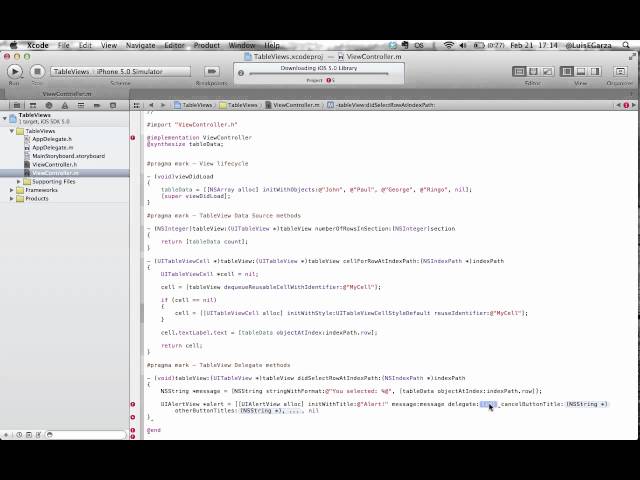Toggle the Debug area view button
The width and height of the screenshot is (640, 480).
click(x=580, y=71)
